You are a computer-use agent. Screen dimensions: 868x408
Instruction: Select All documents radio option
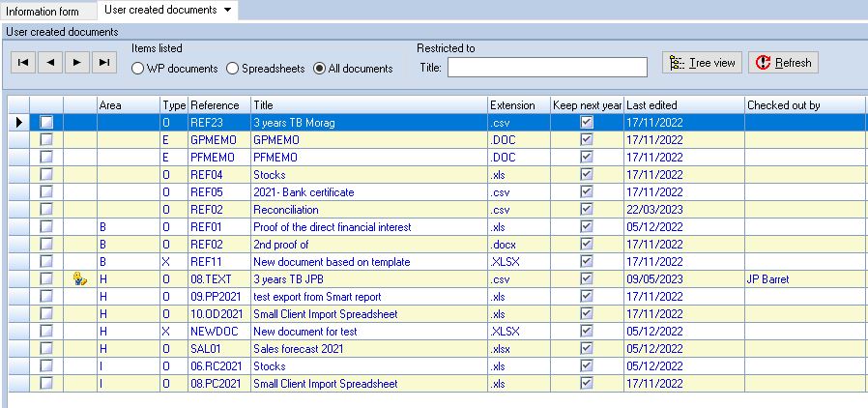coord(353,69)
